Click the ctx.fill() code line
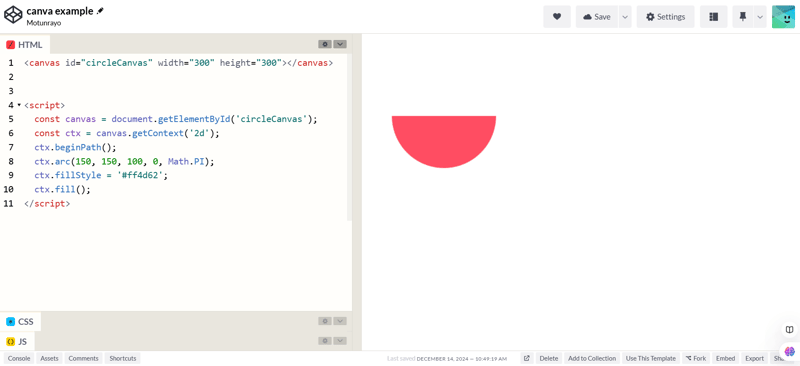This screenshot has height=366, width=800. click(x=62, y=189)
